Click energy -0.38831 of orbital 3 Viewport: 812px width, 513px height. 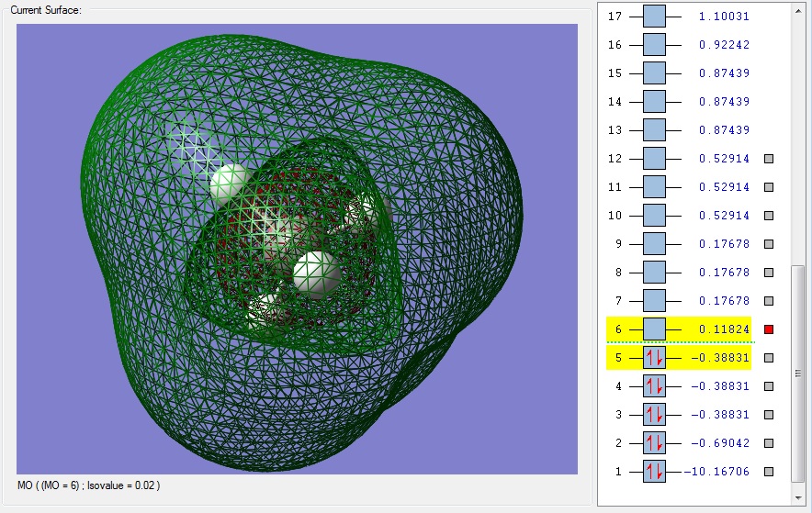[x=720, y=415]
